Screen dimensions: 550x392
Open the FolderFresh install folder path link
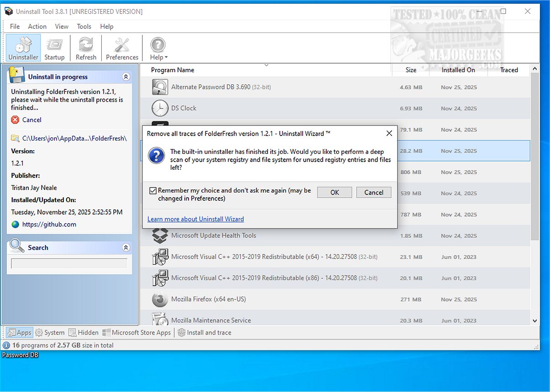click(74, 138)
